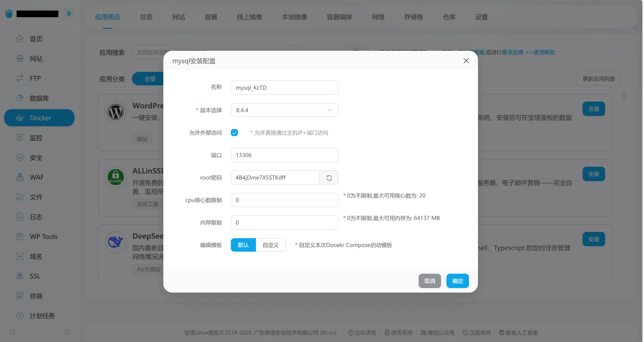This screenshot has width=644, height=342.
Task: Open 正版查询 footer link
Action: (x=477, y=333)
